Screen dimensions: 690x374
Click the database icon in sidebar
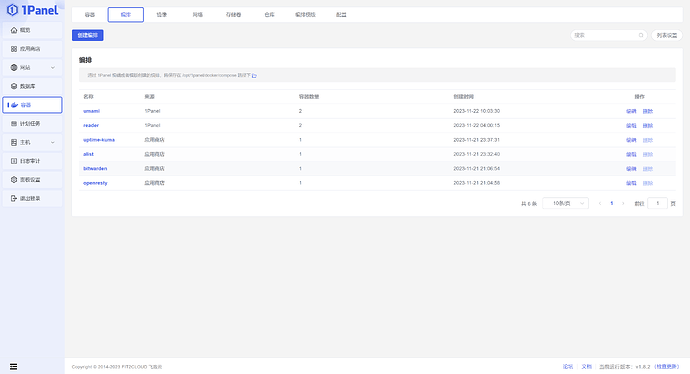(x=14, y=86)
